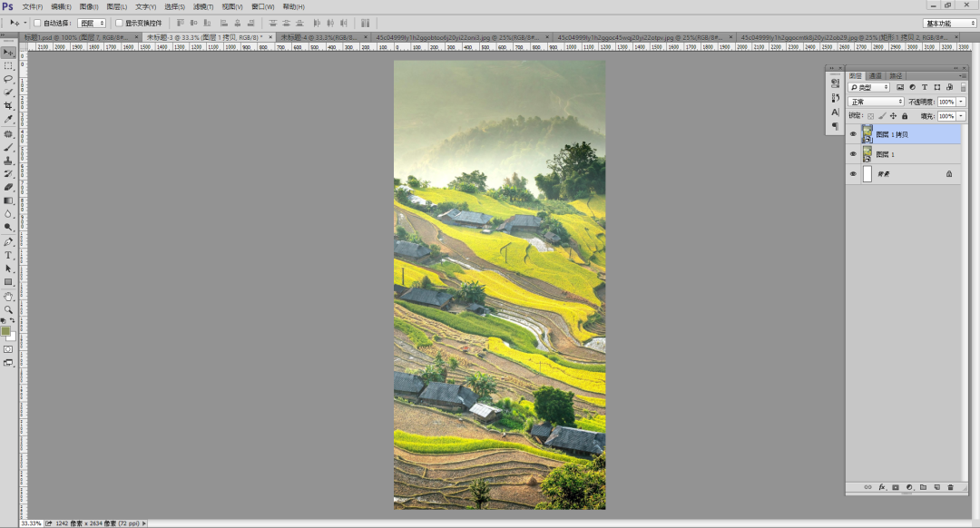Enable the 显示变换控件 checkbox
Screen dimensions: 980x528
[119, 23]
